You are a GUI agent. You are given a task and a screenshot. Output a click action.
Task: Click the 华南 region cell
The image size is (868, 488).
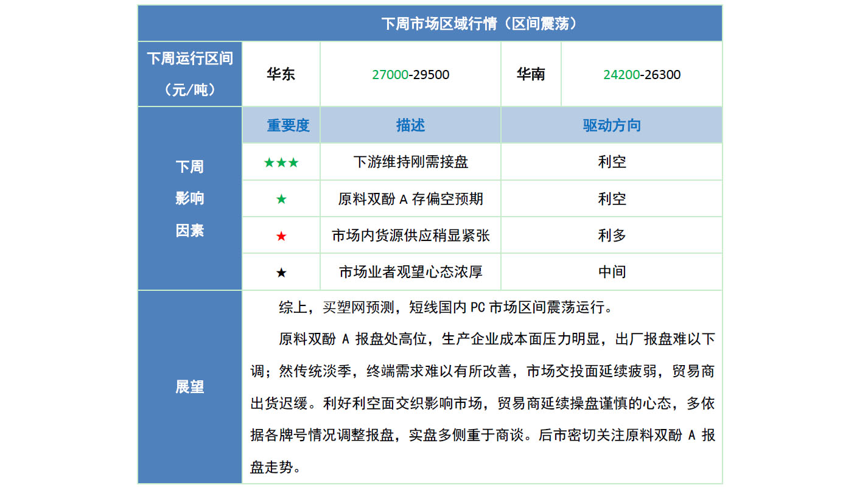pos(531,74)
